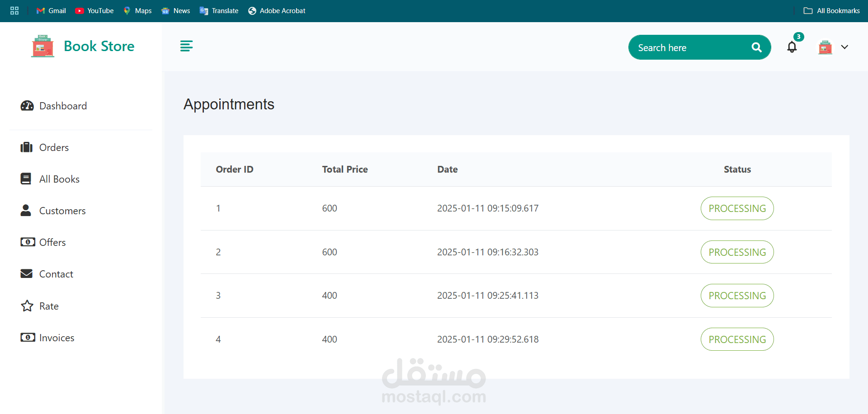Click the PROCESSING status of order 3
Screen dimensions: 868x414
[x=737, y=296]
